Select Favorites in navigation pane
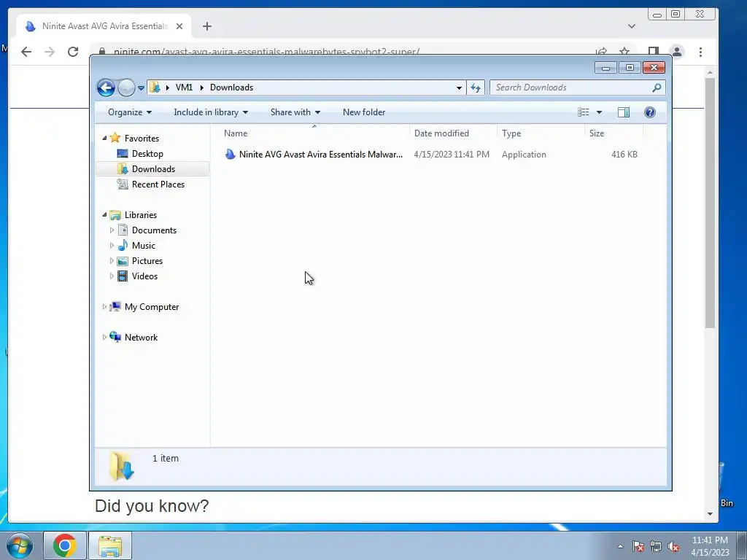The image size is (747, 560). coord(142,138)
